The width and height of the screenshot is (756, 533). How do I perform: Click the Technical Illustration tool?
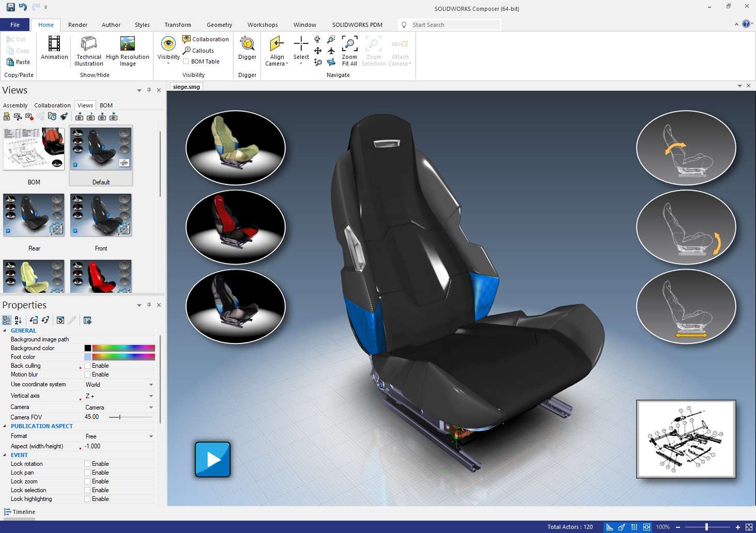coord(89,51)
